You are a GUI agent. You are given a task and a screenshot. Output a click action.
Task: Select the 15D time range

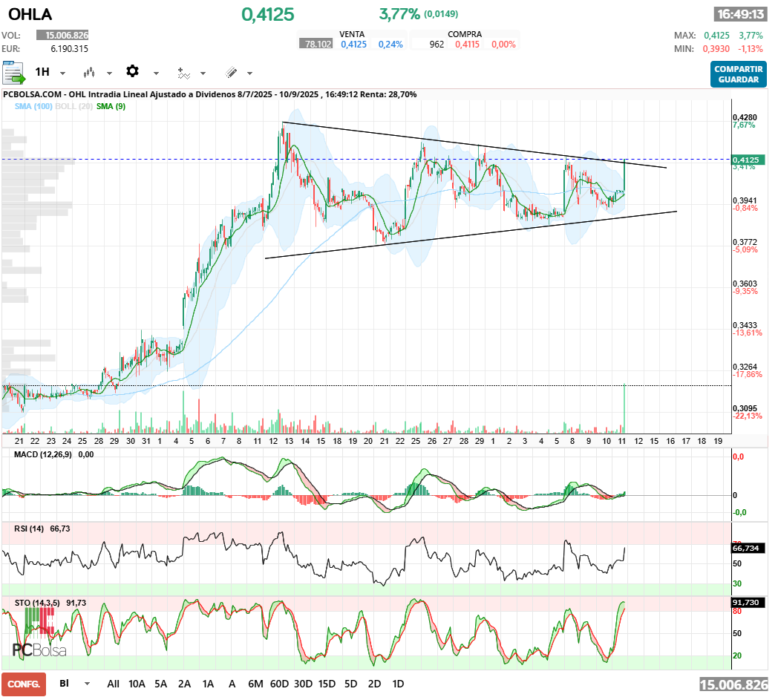tap(327, 684)
